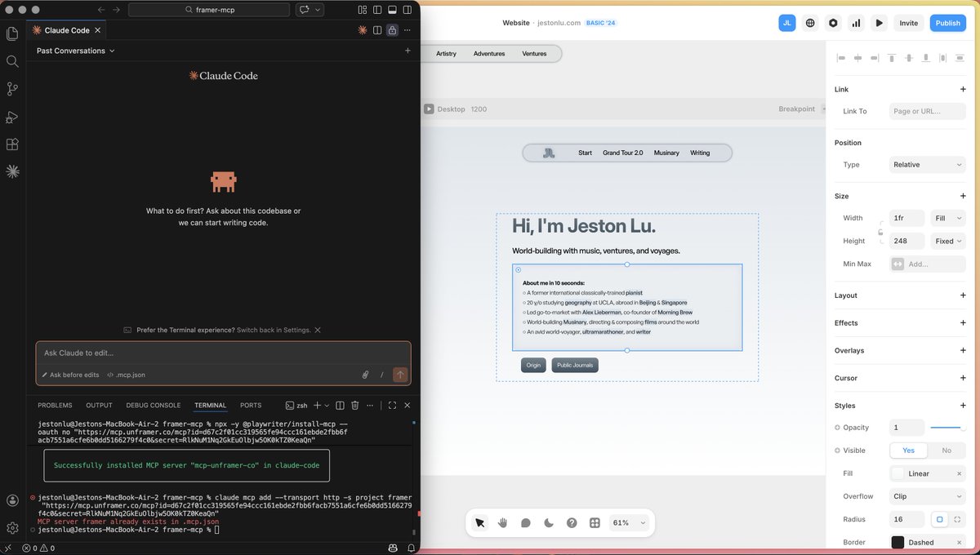Switch to the OUTPUT tab

[99, 405]
